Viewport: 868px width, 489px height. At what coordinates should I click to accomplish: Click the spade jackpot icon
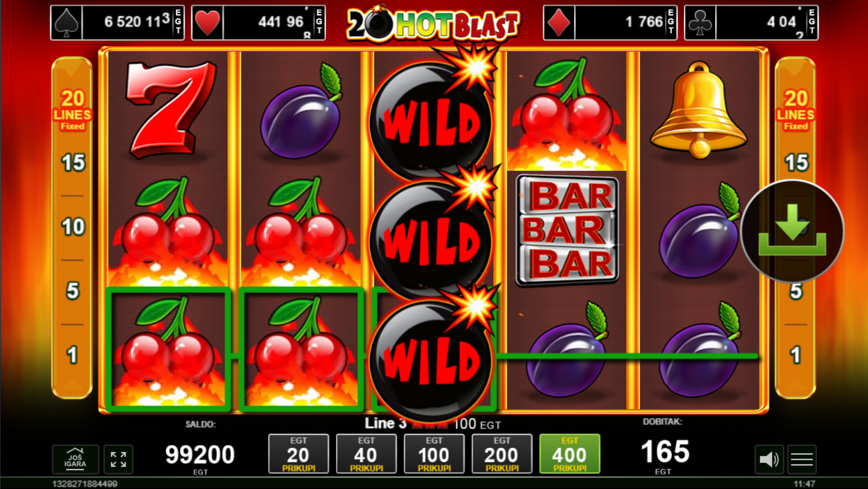click(x=66, y=23)
